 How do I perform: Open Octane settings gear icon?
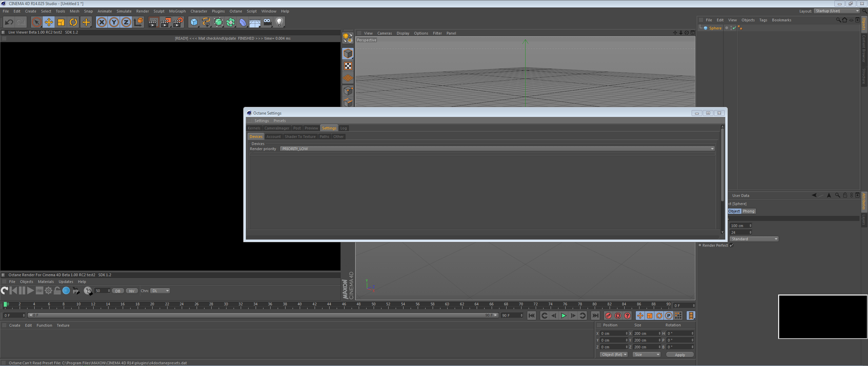(x=48, y=291)
